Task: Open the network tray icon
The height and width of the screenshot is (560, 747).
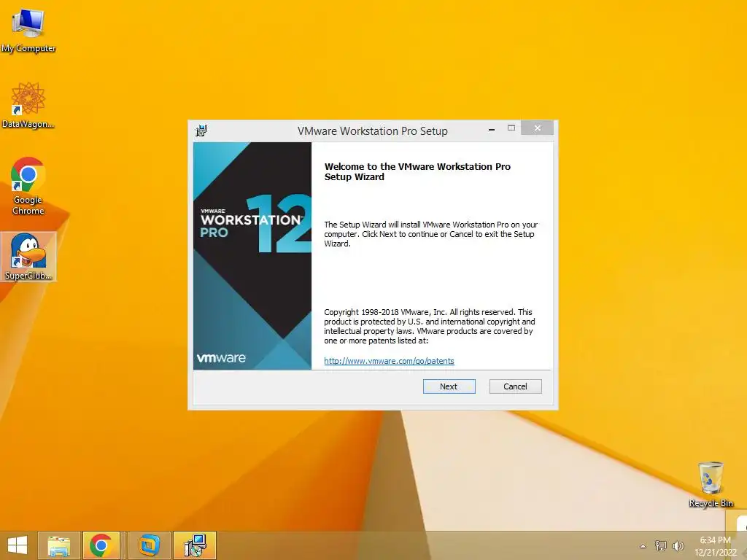Action: [661, 545]
